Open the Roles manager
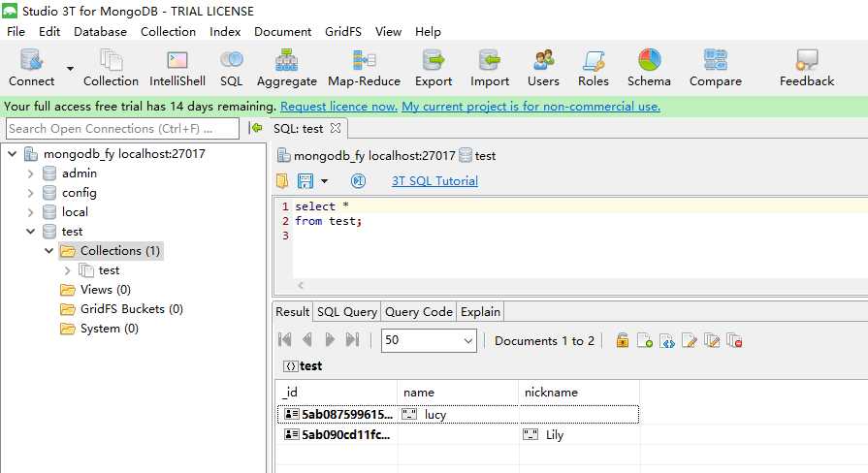This screenshot has width=868, height=473. [x=593, y=68]
